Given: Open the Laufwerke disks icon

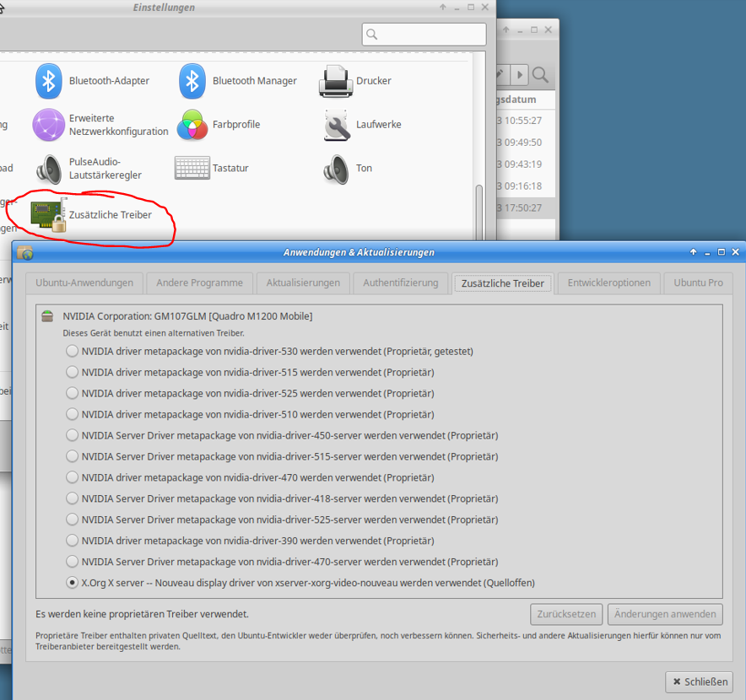Looking at the screenshot, I should [337, 125].
